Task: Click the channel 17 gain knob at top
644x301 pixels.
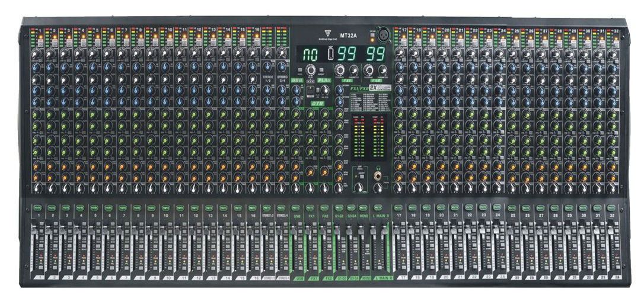Action: 400,53
